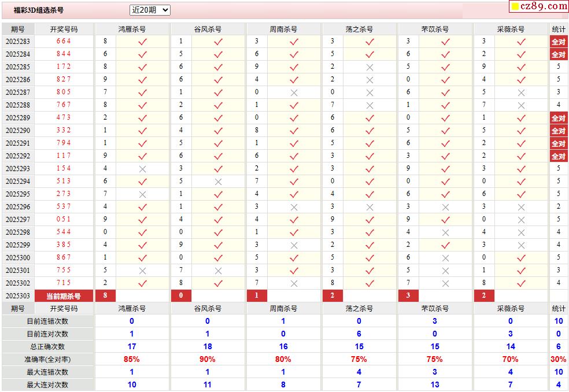Screen dimensions: 569x392
Task: Click 芣苡 gray cross for issue 2025296
Action: tap(446, 207)
